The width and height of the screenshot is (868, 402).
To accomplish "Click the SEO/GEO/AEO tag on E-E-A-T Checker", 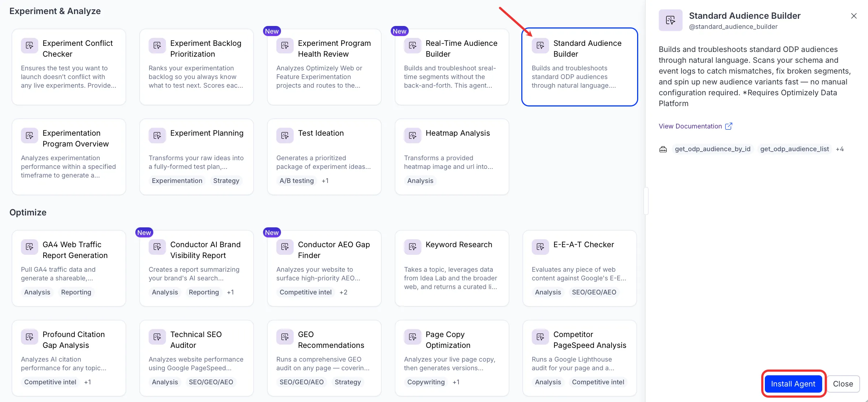I will (594, 292).
